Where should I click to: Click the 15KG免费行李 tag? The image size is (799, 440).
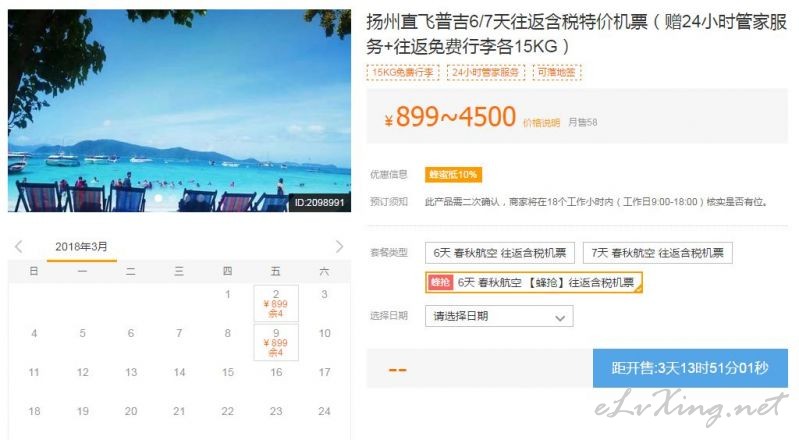click(403, 72)
